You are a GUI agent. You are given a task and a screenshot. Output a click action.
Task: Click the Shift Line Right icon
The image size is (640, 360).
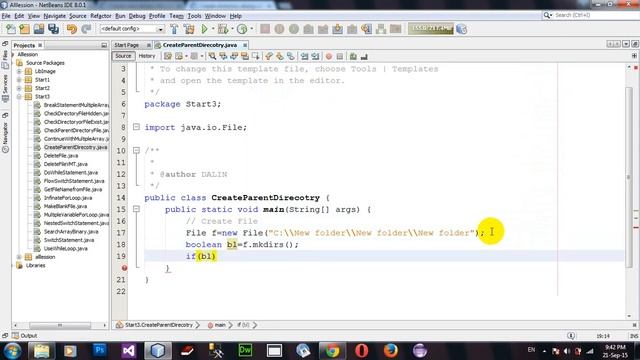(x=316, y=56)
